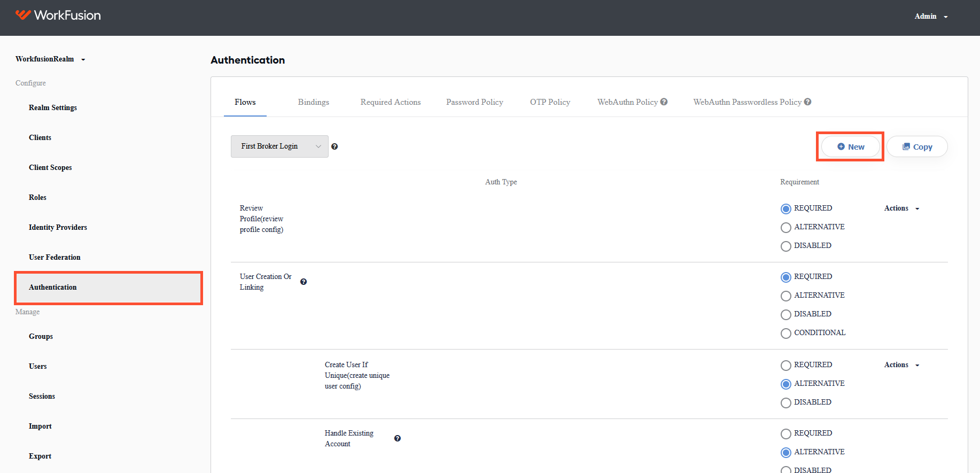Open Actions menu for Review Profile
The width and height of the screenshot is (980, 473).
pyautogui.click(x=901, y=208)
